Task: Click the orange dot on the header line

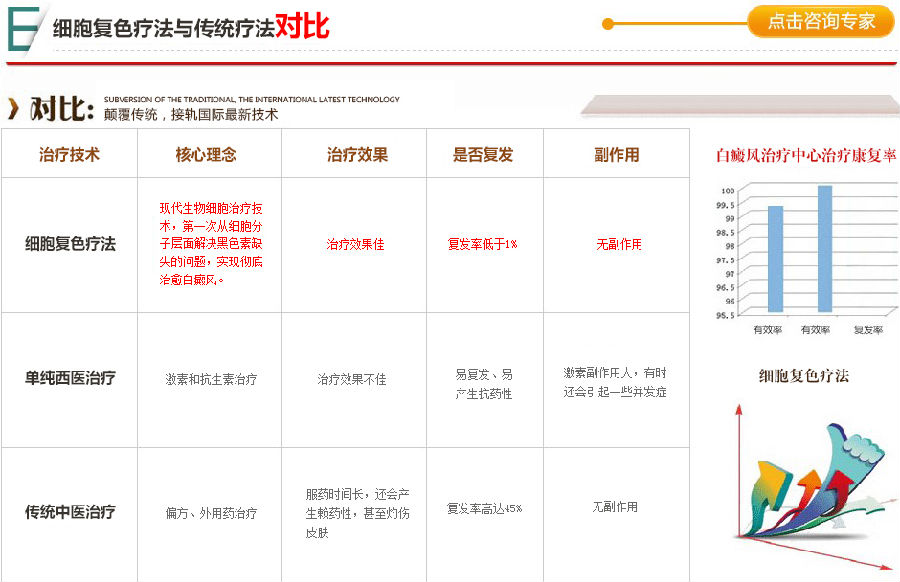Action: [608, 24]
